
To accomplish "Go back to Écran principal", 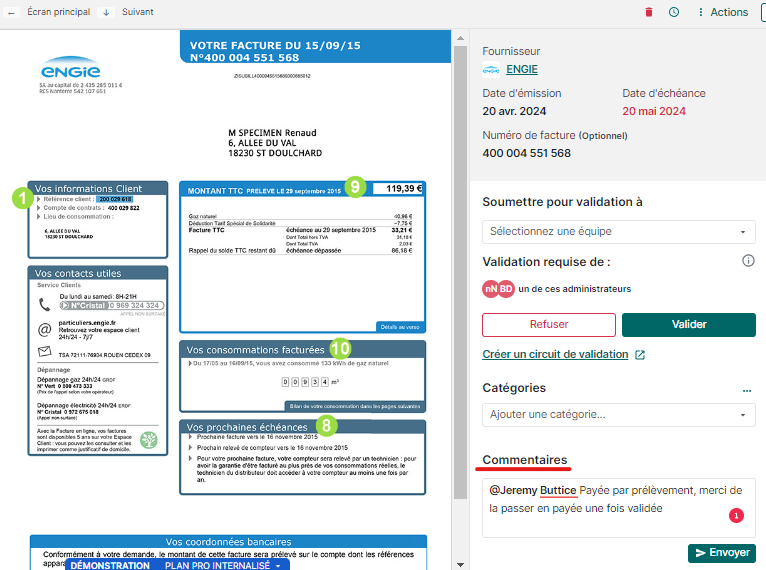I will click(47, 12).
